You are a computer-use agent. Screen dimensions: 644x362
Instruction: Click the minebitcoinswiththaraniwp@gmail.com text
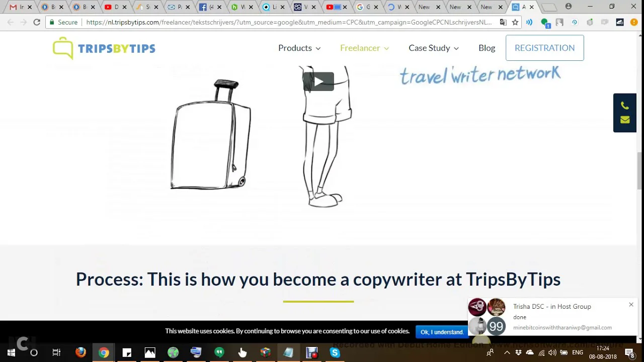point(562,328)
